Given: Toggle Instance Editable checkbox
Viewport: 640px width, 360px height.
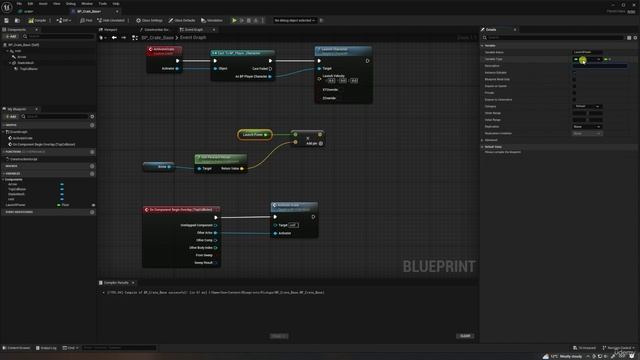Looking at the screenshot, I should point(574,73).
